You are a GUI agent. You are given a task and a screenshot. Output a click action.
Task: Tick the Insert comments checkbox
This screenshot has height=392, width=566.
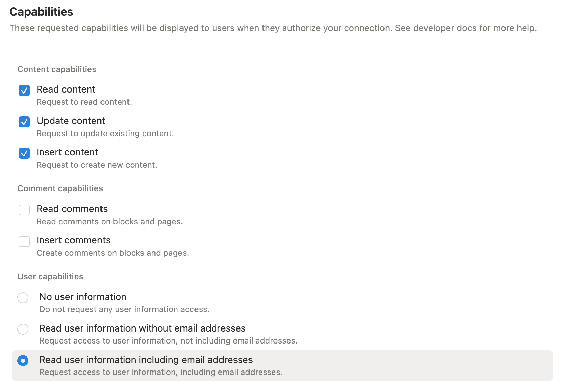[x=24, y=241]
